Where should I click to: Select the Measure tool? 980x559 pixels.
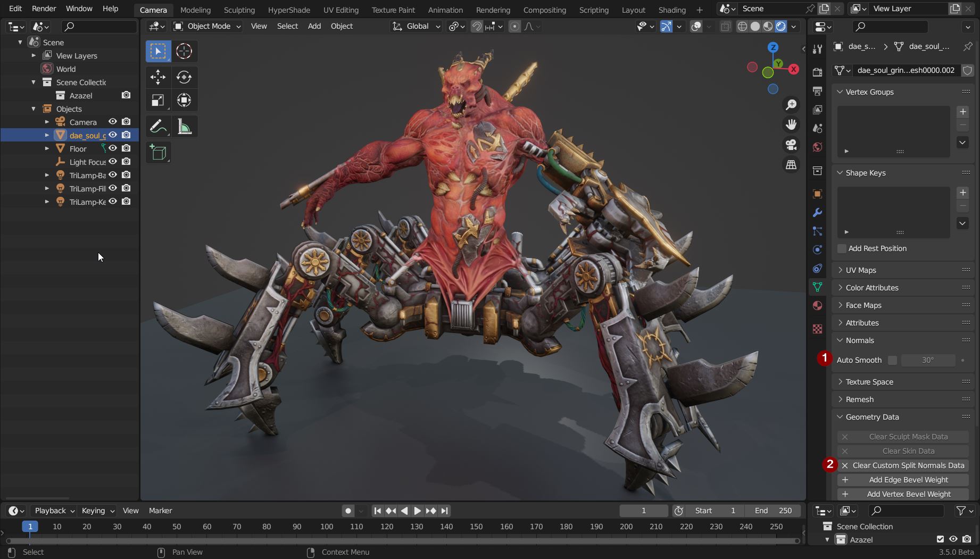tap(184, 127)
